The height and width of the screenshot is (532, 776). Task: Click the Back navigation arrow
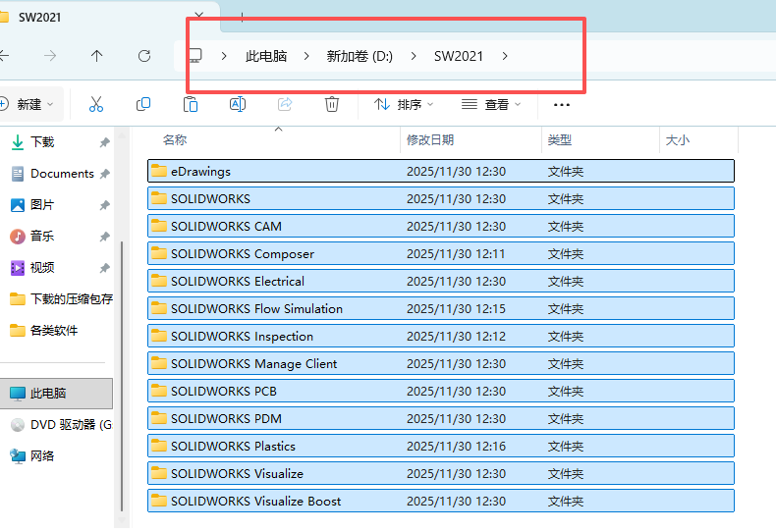(x=4, y=56)
